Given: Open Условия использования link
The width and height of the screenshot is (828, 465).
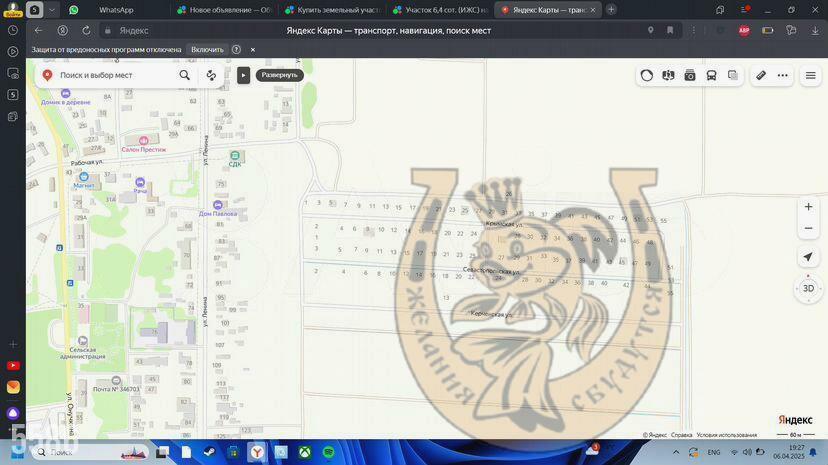Looking at the screenshot, I should pyautogui.click(x=727, y=435).
